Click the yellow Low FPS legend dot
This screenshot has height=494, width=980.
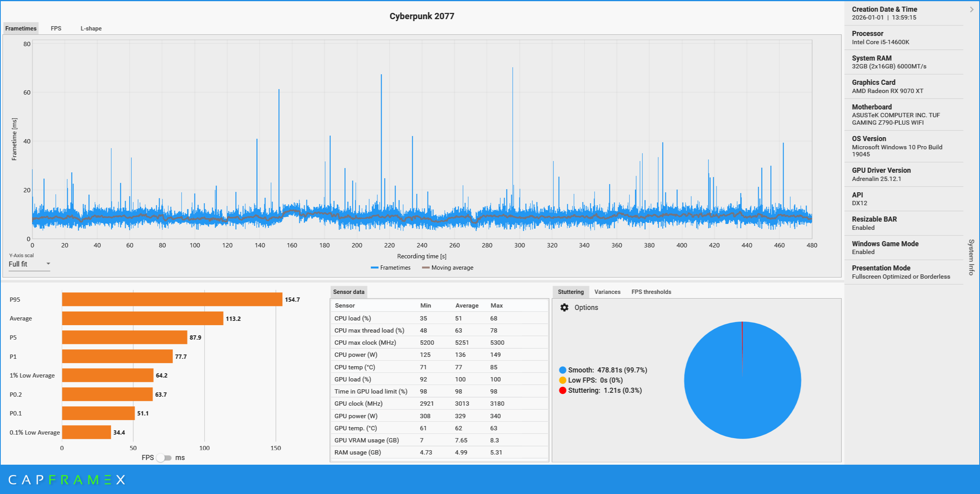[562, 380]
